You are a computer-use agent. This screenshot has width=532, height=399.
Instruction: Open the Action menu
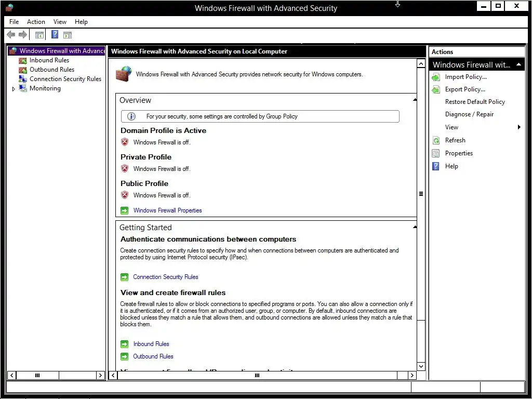tap(36, 22)
